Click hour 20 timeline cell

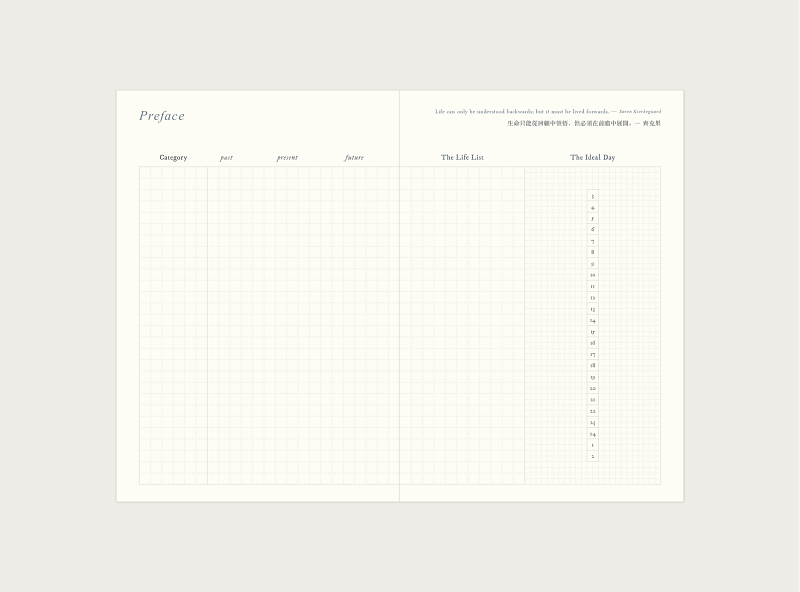[593, 388]
